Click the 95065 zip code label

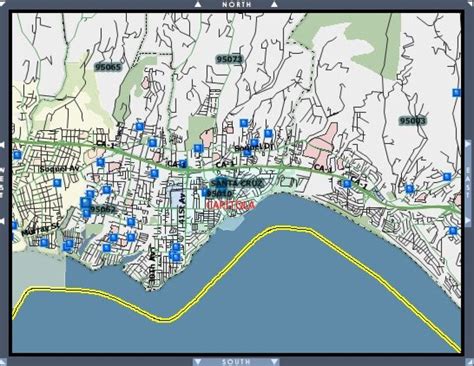tap(108, 67)
